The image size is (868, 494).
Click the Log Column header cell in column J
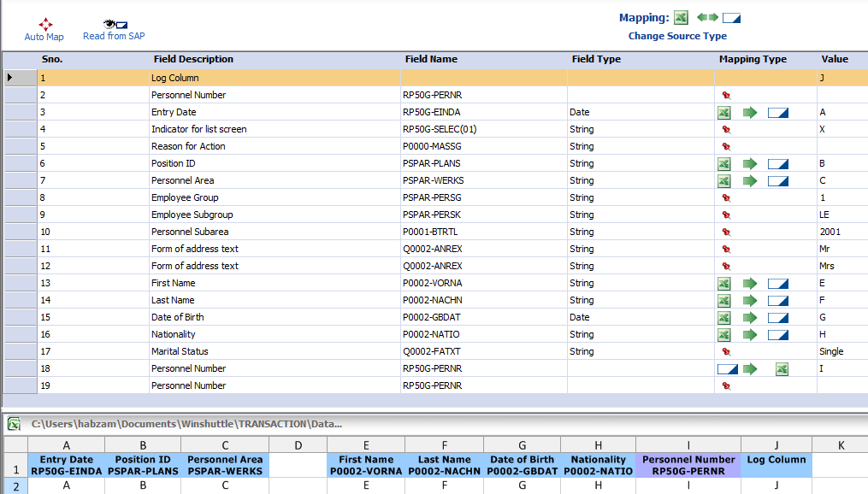click(776, 460)
